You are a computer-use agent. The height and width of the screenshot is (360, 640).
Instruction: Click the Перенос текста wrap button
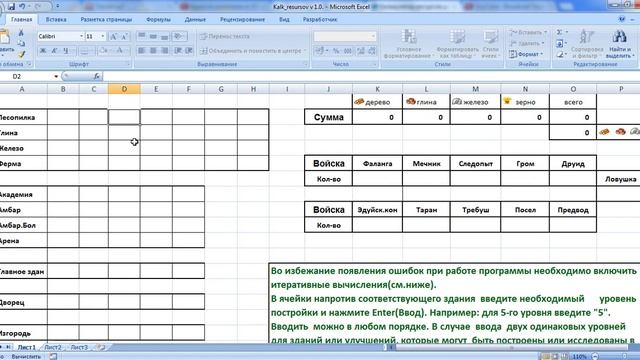pyautogui.click(x=225, y=36)
